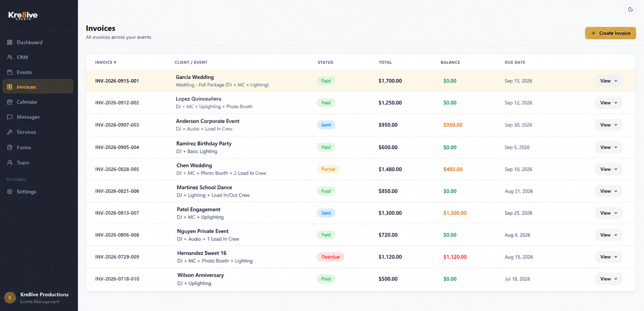The height and width of the screenshot is (311, 644).
Task: Click the Kre8ive Productions account name
Action: coord(44,295)
